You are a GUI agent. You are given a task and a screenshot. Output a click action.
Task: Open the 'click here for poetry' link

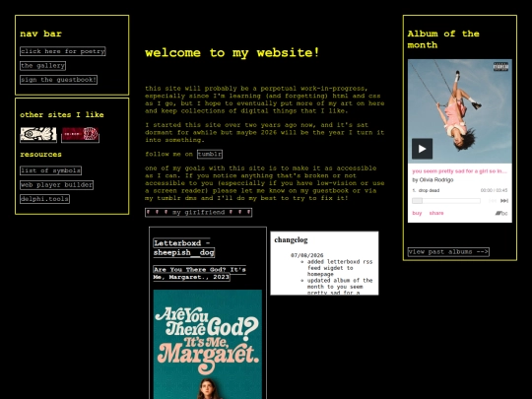(x=63, y=51)
